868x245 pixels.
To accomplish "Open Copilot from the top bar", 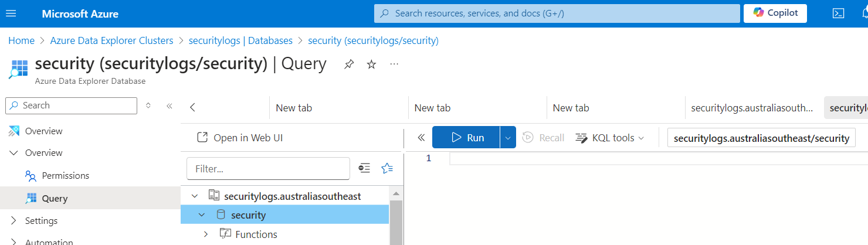I will [x=775, y=13].
